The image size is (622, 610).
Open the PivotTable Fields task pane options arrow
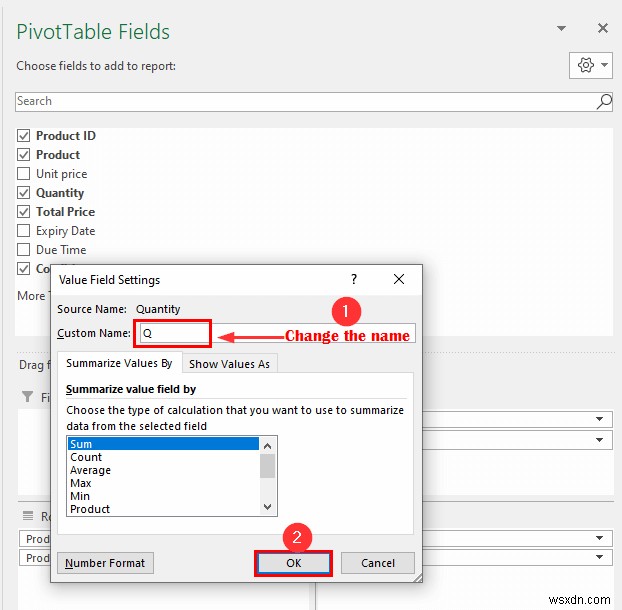point(561,28)
